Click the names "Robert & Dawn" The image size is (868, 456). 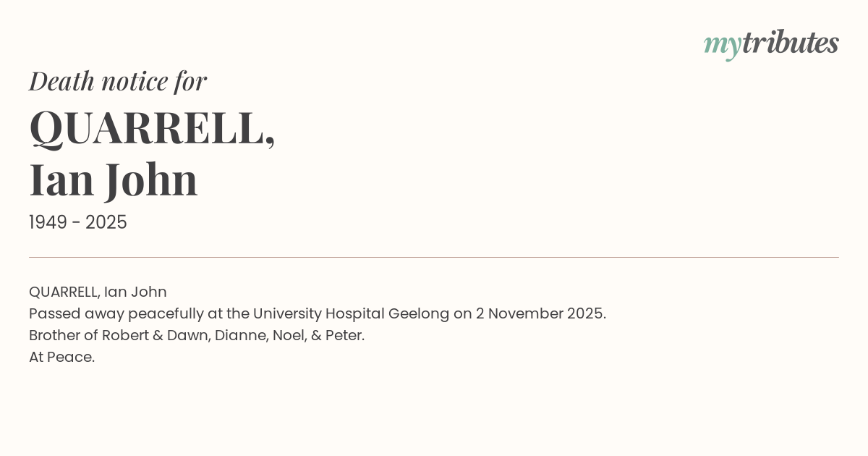click(x=153, y=335)
